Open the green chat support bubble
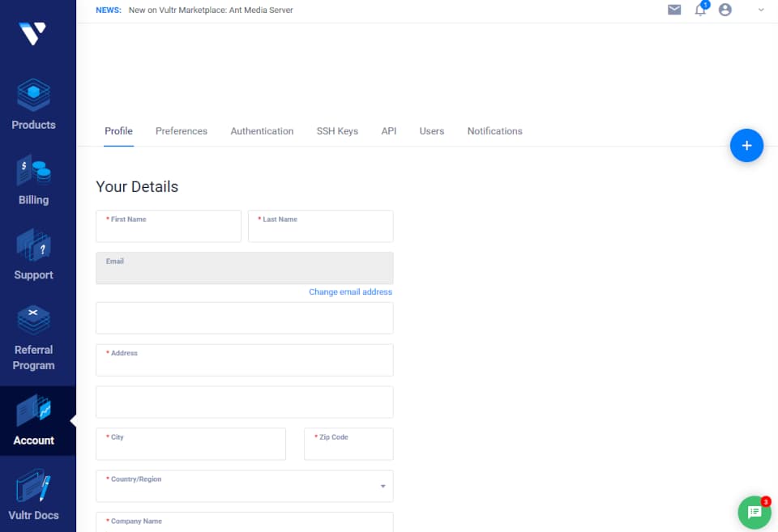The height and width of the screenshot is (532, 778). pos(754,513)
